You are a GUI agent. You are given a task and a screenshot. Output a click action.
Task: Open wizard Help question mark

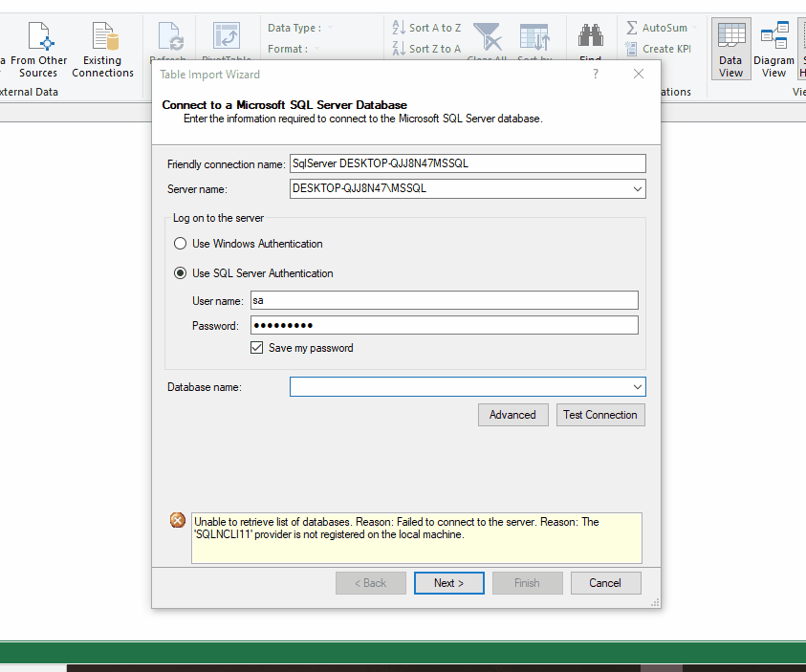[596, 74]
